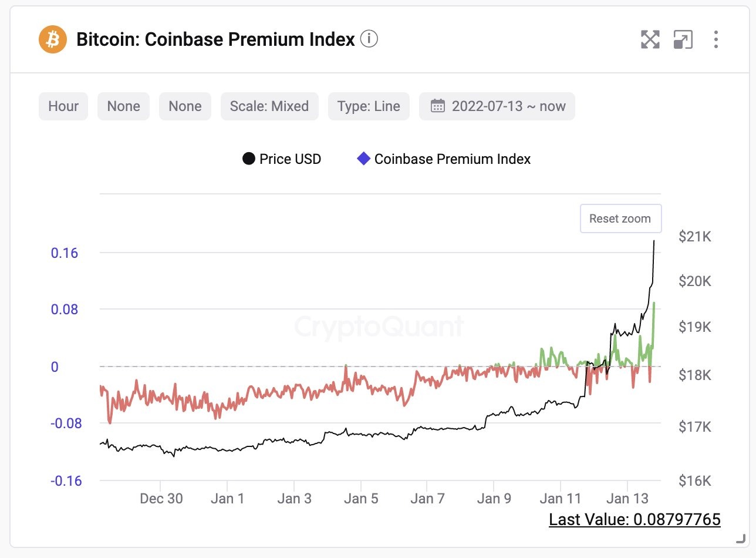Open the Type: Line selector
The width and height of the screenshot is (756, 558).
click(x=369, y=106)
